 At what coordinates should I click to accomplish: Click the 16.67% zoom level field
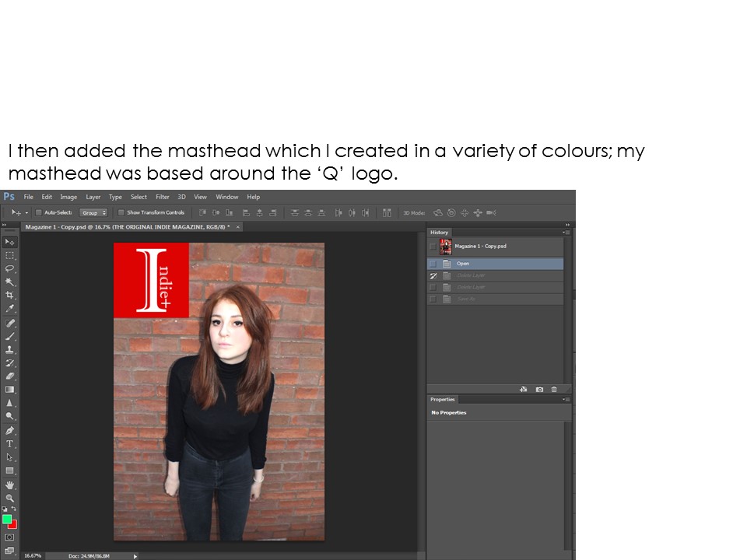tap(33, 555)
